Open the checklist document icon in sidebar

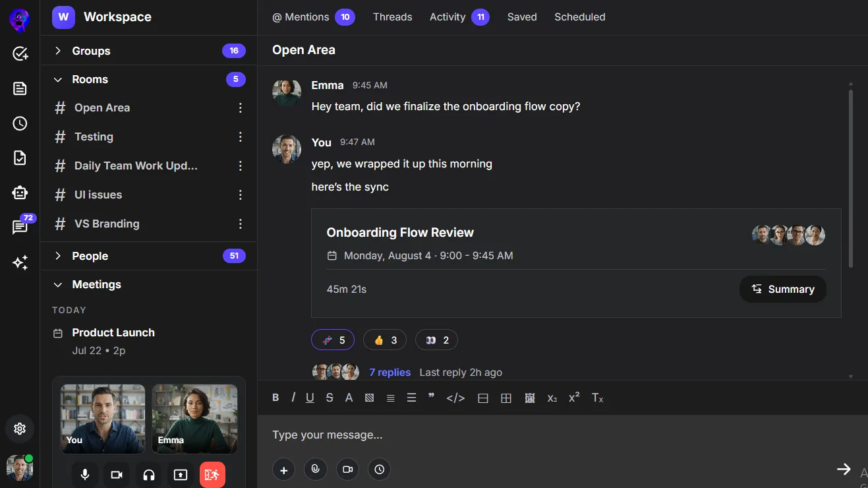(x=20, y=158)
